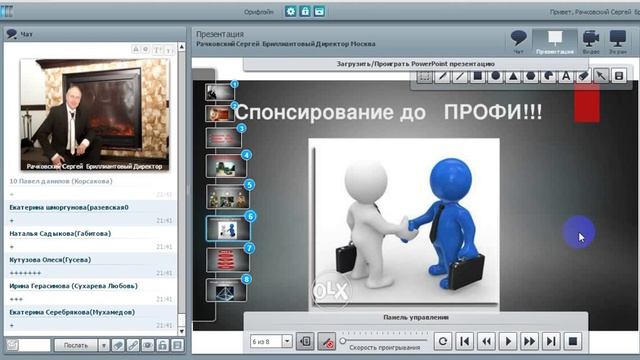The width and height of the screenshot is (640, 360).
Task: Open the '6 из 8' slide dropdown
Action: point(287,341)
